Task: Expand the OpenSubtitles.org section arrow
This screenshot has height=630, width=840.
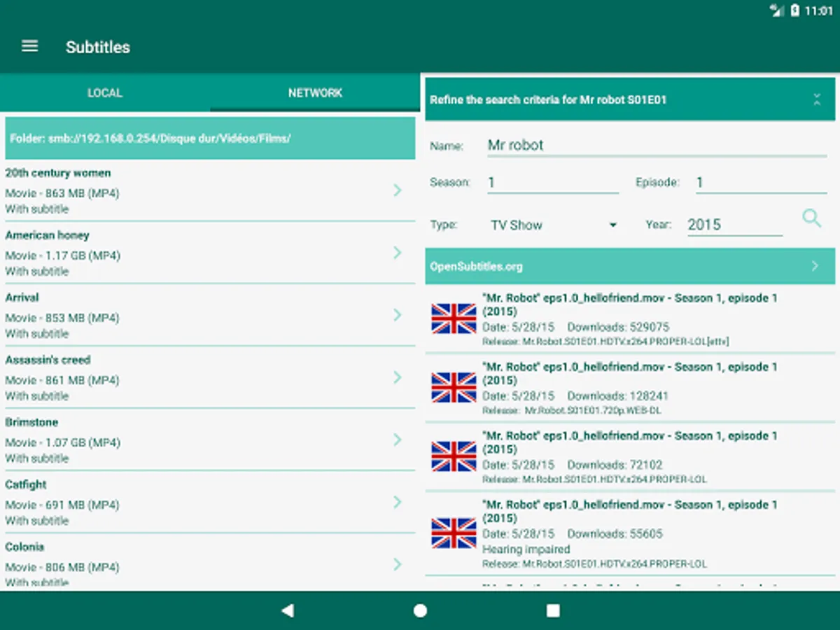Action: (x=815, y=266)
